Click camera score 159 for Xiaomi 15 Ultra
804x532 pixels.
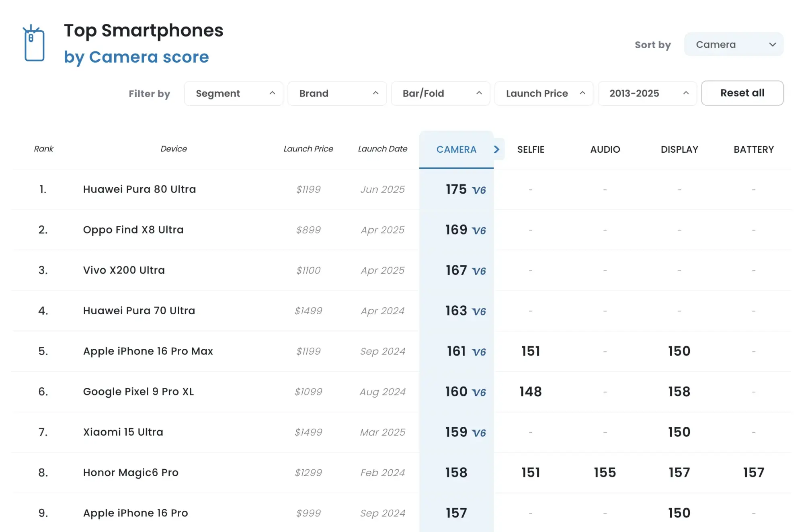pyautogui.click(x=456, y=432)
